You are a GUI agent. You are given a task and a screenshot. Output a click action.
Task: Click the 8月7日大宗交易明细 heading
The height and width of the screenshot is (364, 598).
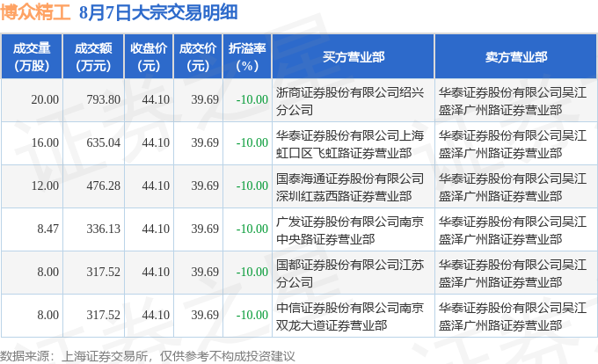pos(158,12)
